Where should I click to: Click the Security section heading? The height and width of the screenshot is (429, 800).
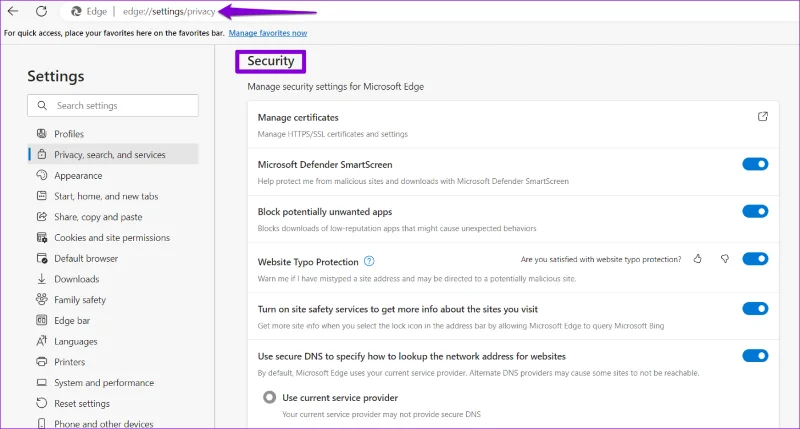click(270, 61)
